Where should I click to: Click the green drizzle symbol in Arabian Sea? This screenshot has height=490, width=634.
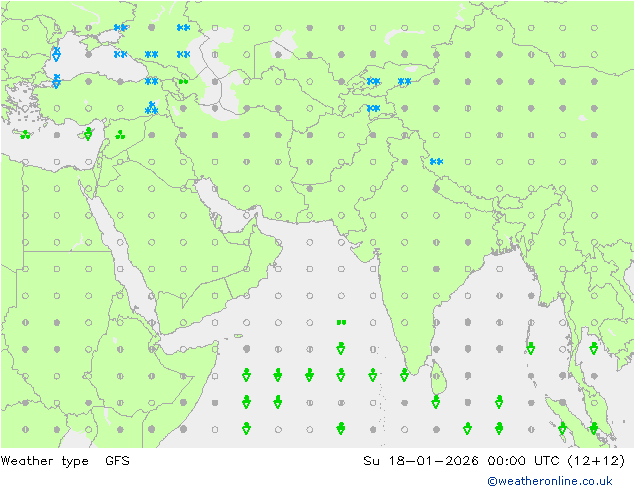tap(341, 323)
